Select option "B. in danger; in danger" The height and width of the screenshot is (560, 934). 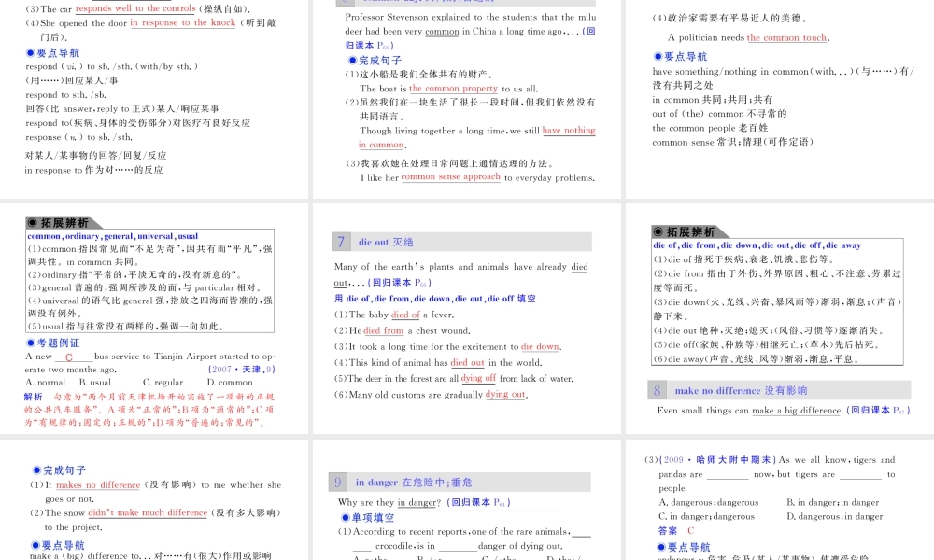click(833, 502)
